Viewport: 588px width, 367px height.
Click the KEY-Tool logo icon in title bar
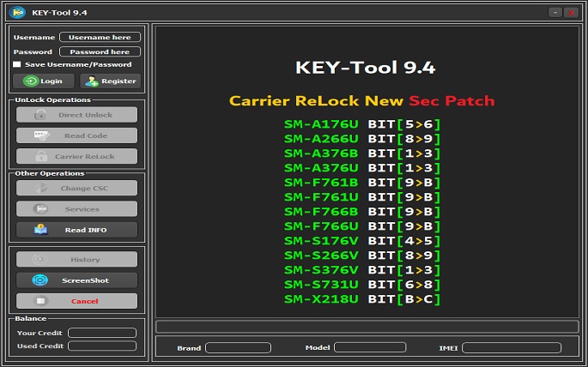point(17,13)
